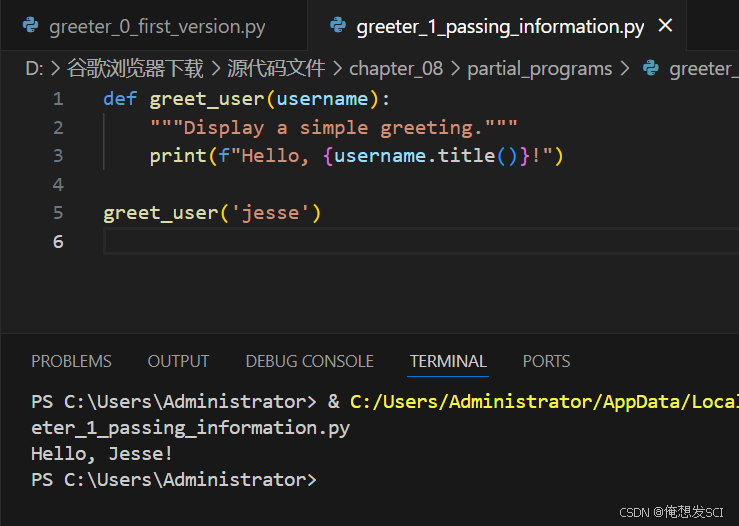Viewport: 739px width, 526px height.
Task: Click the docstring 'Display a simple greeting.'
Action: click(334, 128)
